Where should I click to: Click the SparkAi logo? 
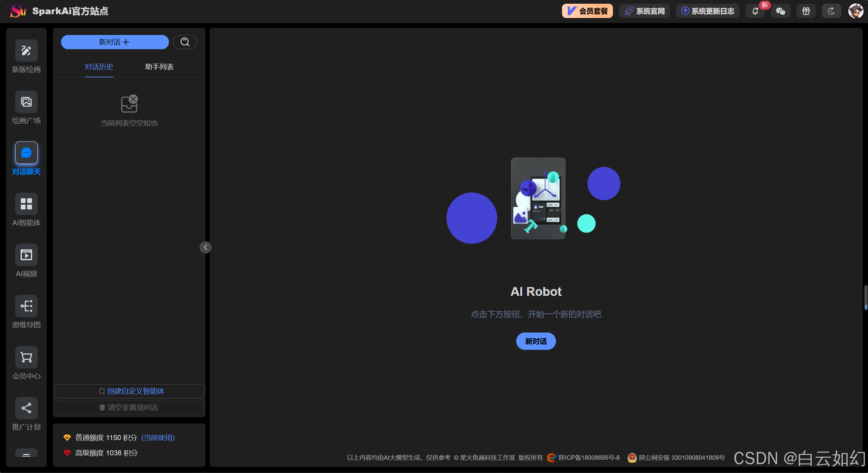click(x=18, y=11)
